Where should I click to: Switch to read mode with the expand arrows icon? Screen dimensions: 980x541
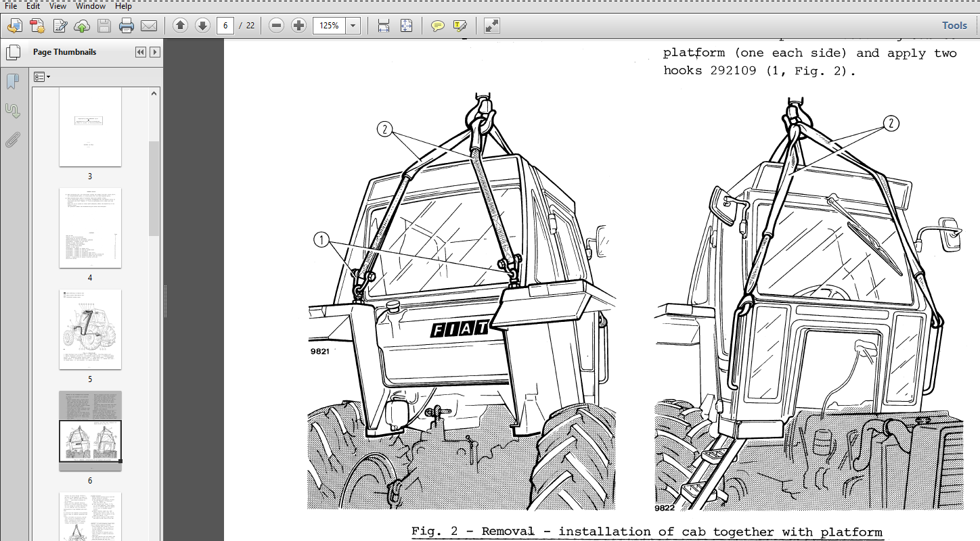492,26
